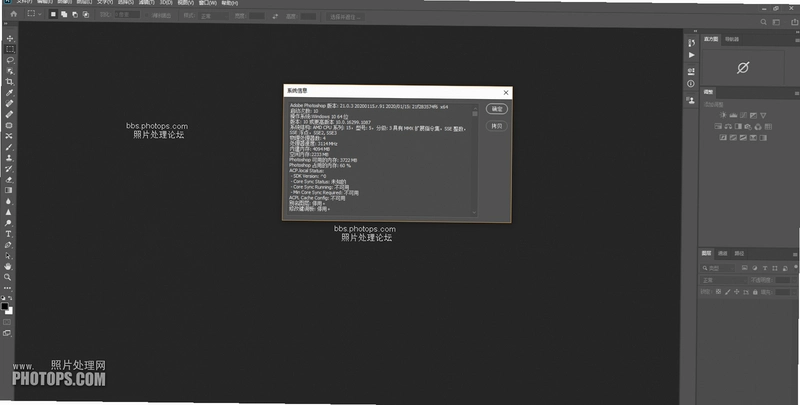Add a Color Lookup grid adjustment

click(x=768, y=126)
